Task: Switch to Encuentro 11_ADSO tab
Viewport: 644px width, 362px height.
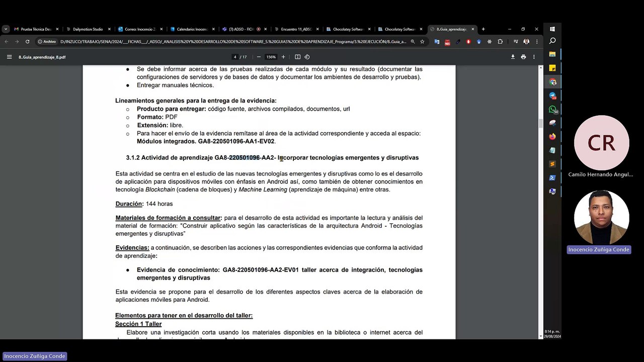Action: 296,29
